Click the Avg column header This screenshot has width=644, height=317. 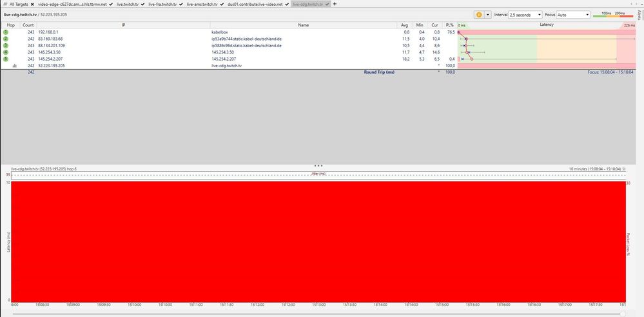(405, 25)
